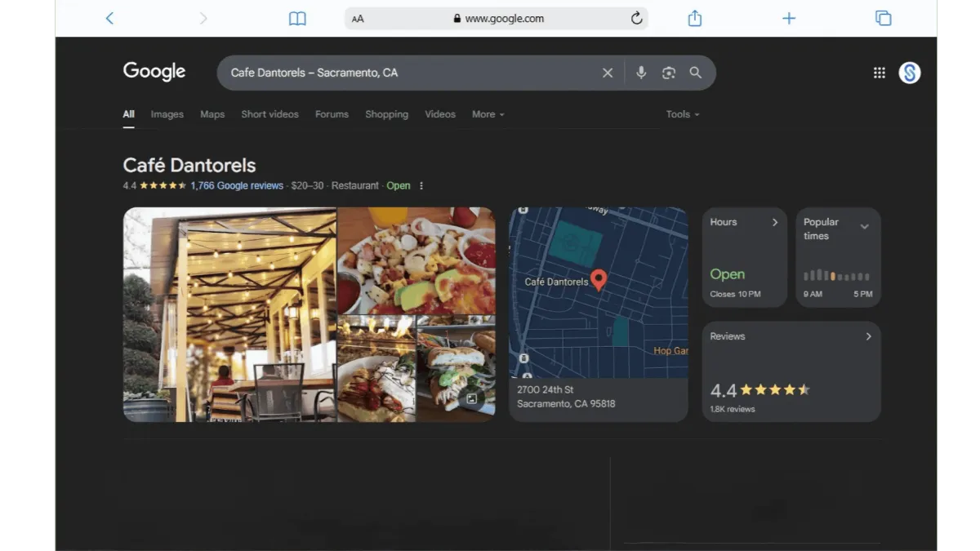Open the sandwich photo thumbnail
This screenshot has width=980, height=551.
(x=456, y=369)
